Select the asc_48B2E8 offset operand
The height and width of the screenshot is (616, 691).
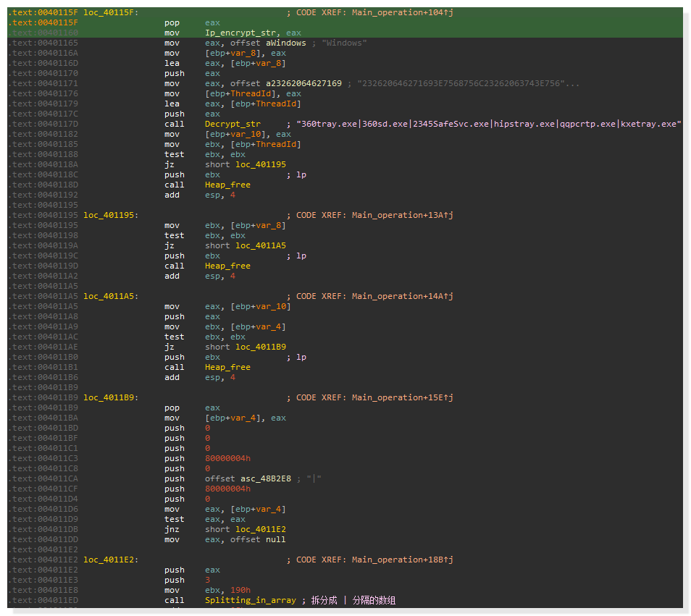pos(266,478)
